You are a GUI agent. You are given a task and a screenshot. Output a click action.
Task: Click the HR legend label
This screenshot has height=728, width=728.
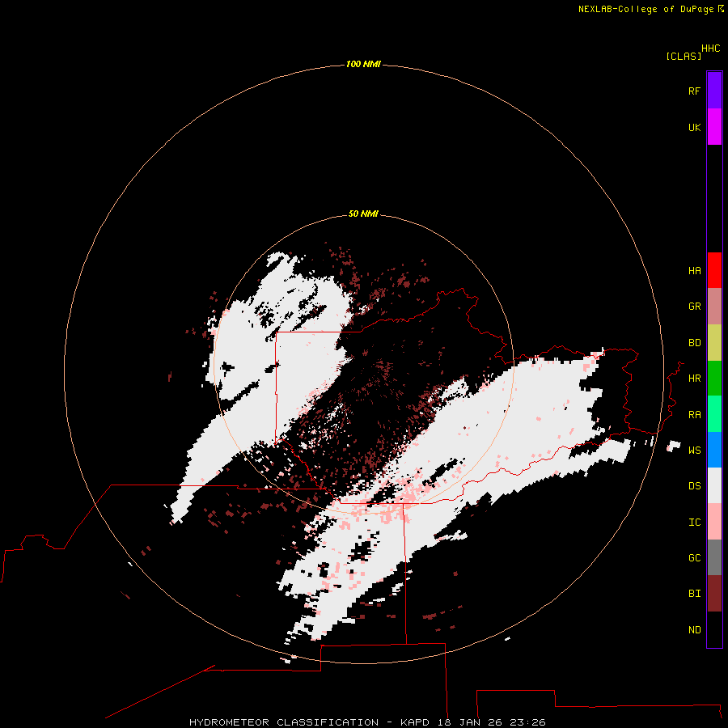694,379
